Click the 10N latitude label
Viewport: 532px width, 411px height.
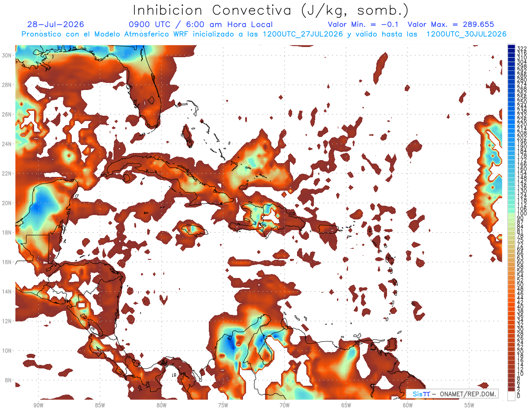[8, 350]
